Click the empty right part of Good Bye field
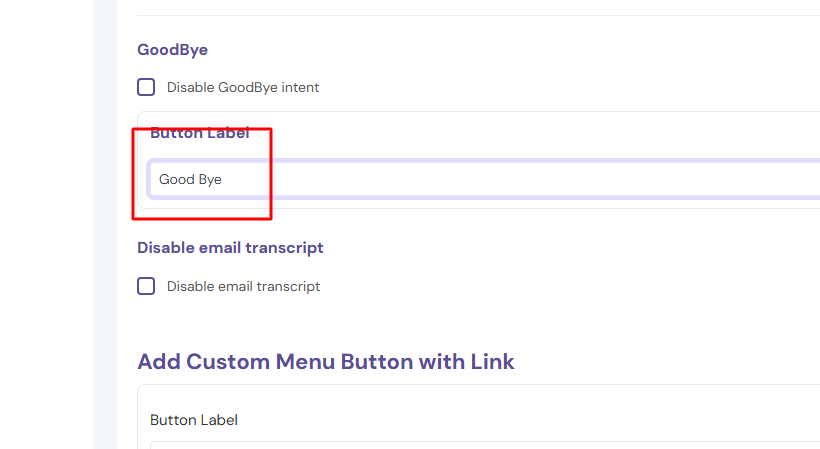Image resolution: width=820 pixels, height=449 pixels. click(650, 180)
